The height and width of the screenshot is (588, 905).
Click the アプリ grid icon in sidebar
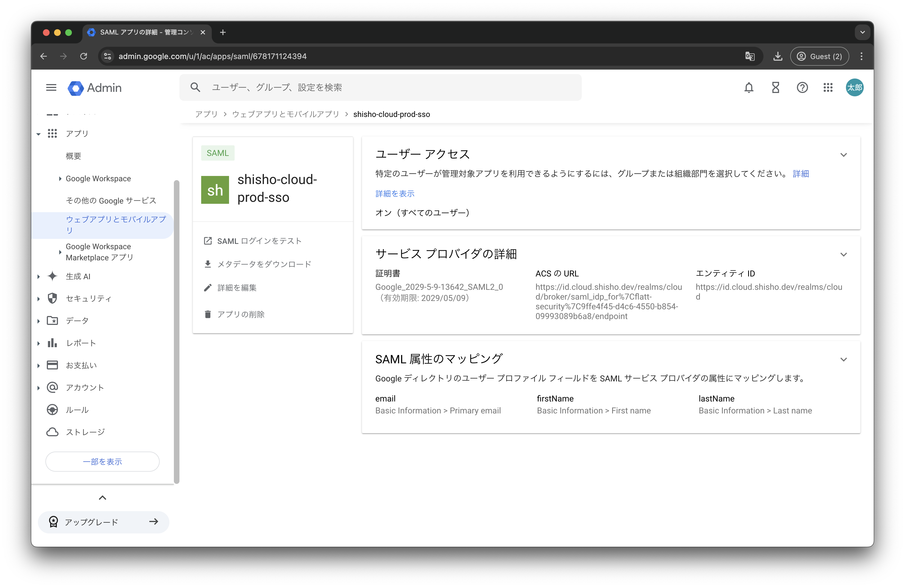pos(52,134)
